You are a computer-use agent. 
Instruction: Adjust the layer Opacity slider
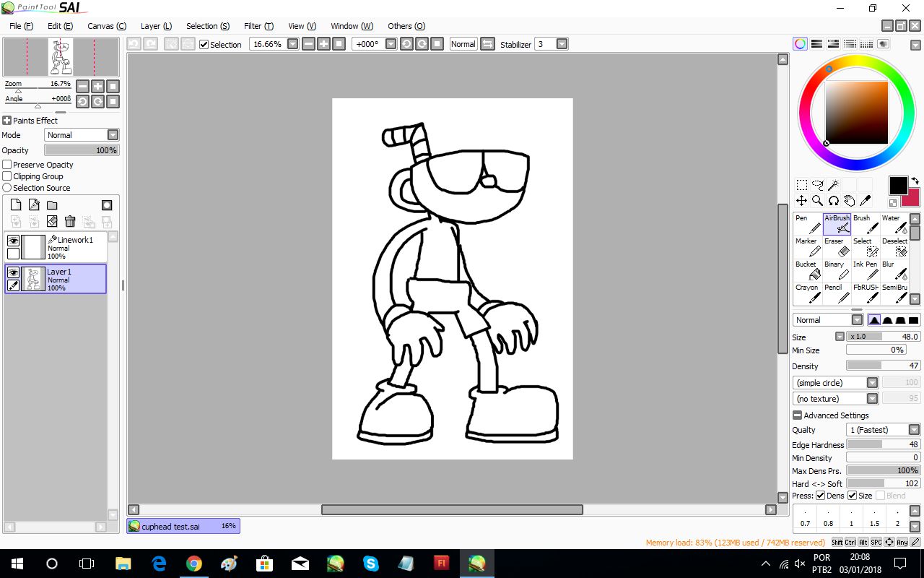click(x=82, y=150)
